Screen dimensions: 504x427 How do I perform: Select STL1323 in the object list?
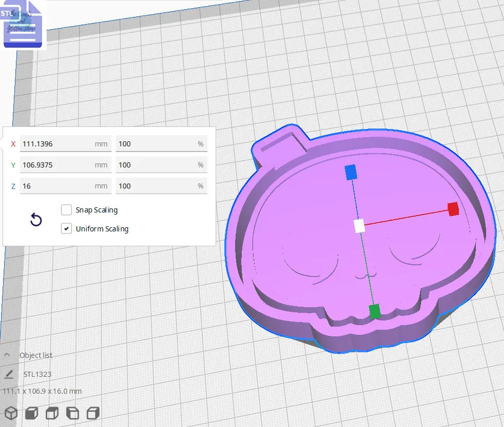point(38,374)
